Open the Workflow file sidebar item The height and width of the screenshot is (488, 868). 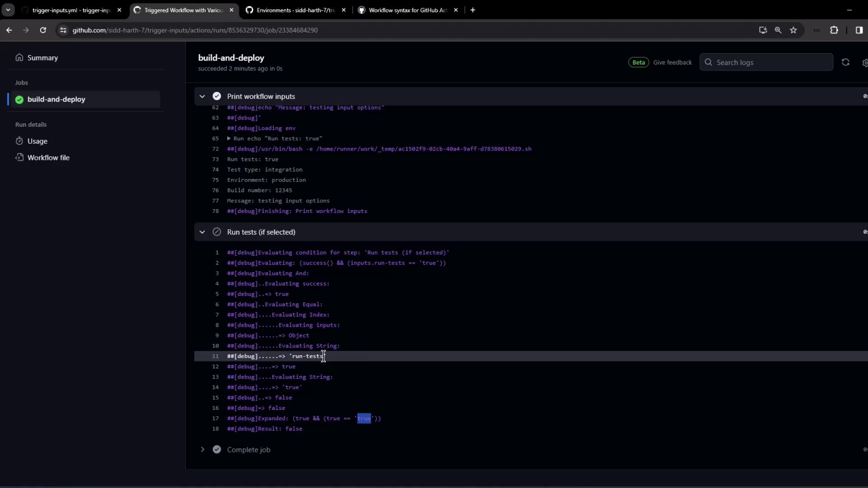(48, 158)
